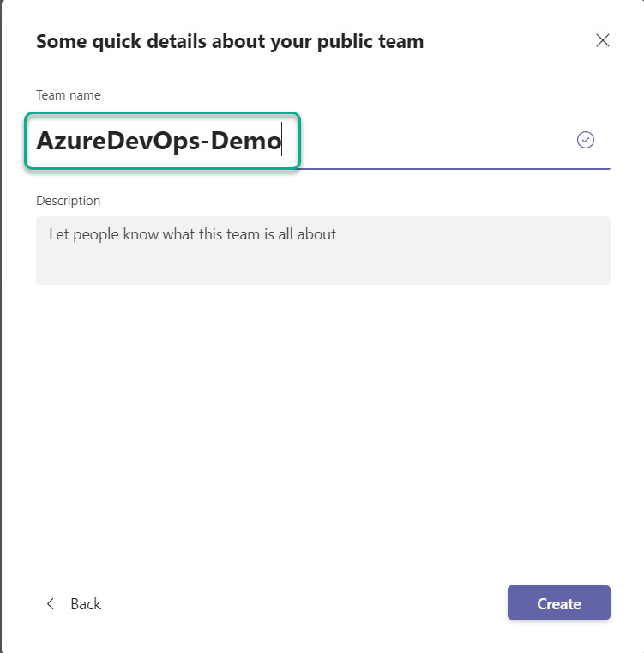Focus the Team name input field
The image size is (644, 653).
(x=323, y=141)
